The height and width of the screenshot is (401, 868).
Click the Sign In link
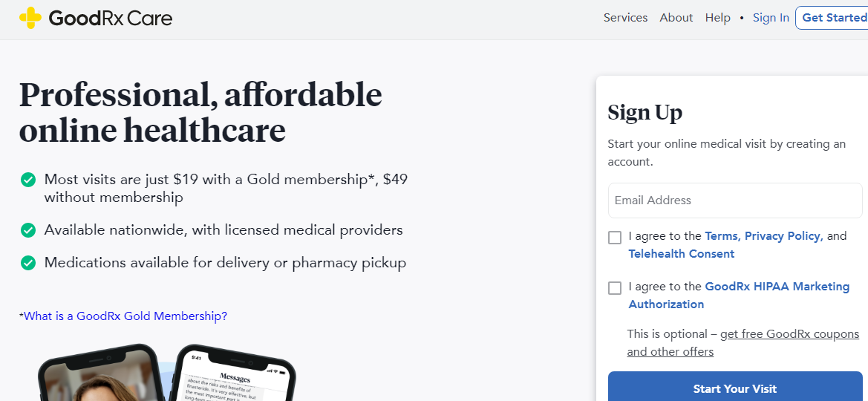coord(771,18)
